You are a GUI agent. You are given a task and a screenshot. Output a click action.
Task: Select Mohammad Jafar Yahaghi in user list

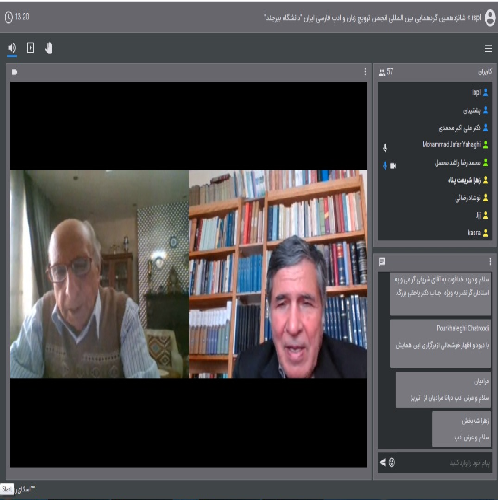(x=451, y=145)
